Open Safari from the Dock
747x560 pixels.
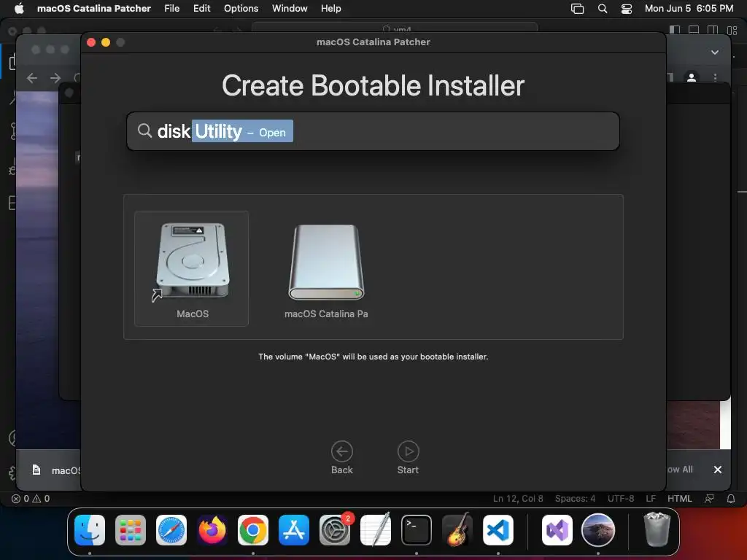pyautogui.click(x=171, y=530)
